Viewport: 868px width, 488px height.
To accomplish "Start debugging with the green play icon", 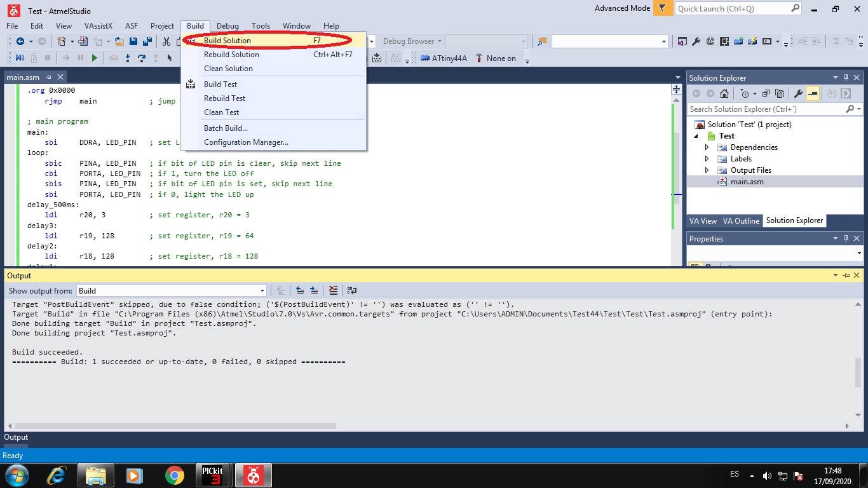I will (95, 58).
